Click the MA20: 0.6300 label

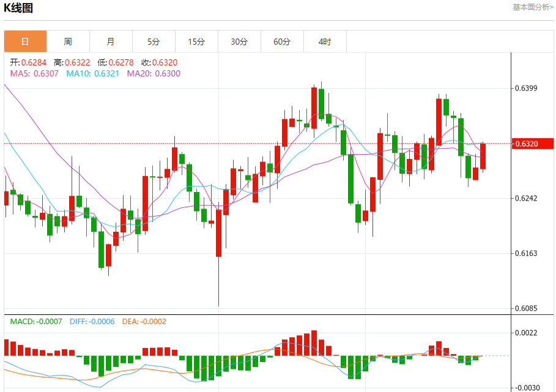tap(154, 73)
